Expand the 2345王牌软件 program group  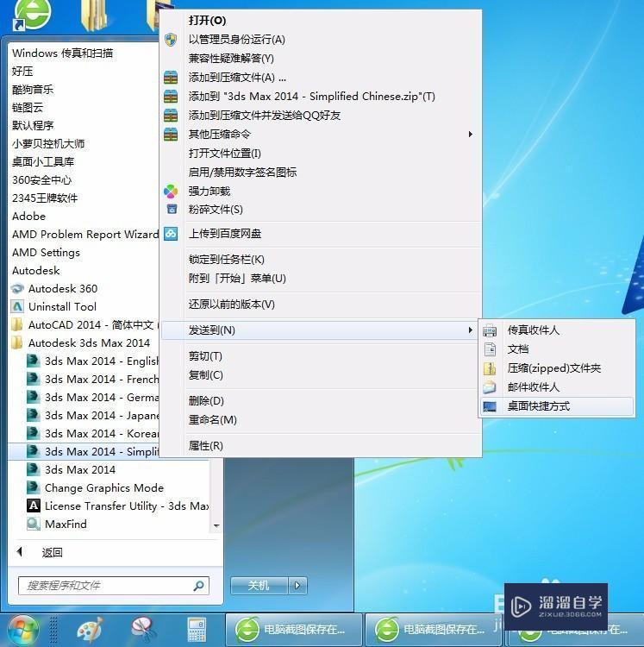click(45, 198)
